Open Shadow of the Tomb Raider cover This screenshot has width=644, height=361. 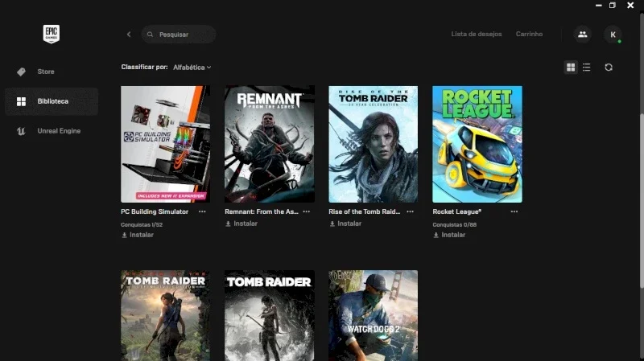click(x=166, y=315)
